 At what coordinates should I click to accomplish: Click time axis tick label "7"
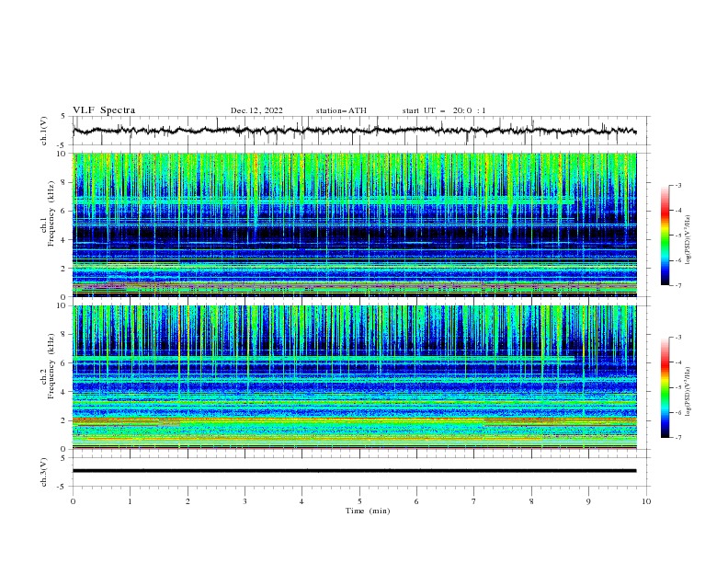(x=474, y=501)
